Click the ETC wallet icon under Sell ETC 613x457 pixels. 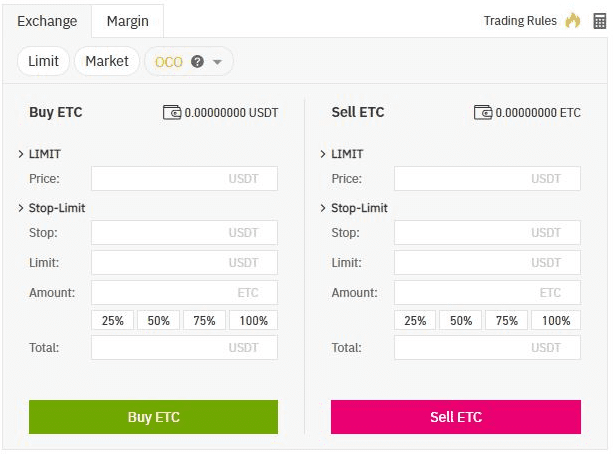click(x=483, y=113)
